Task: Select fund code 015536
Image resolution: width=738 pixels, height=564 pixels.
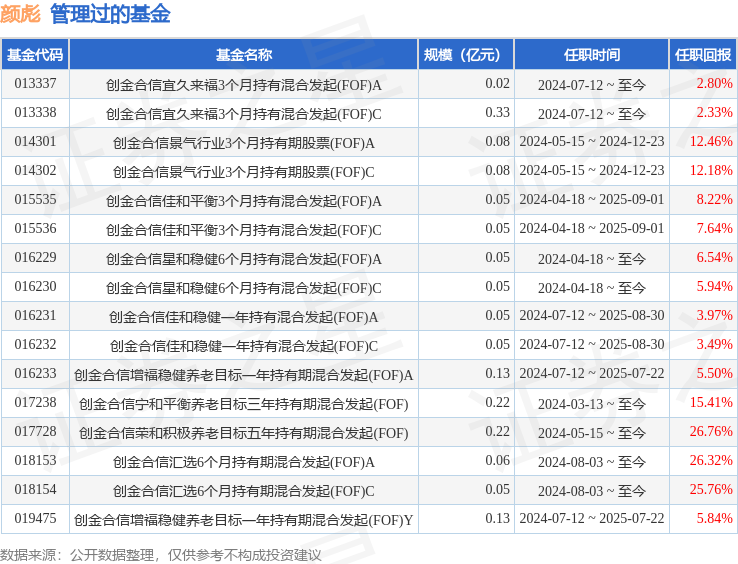Action: [35, 228]
